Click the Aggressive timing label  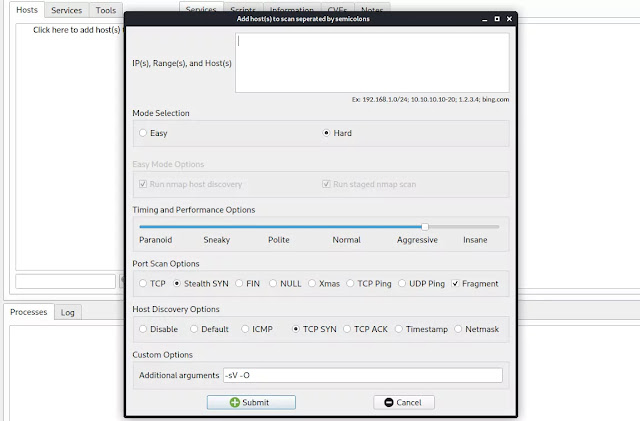coord(417,240)
